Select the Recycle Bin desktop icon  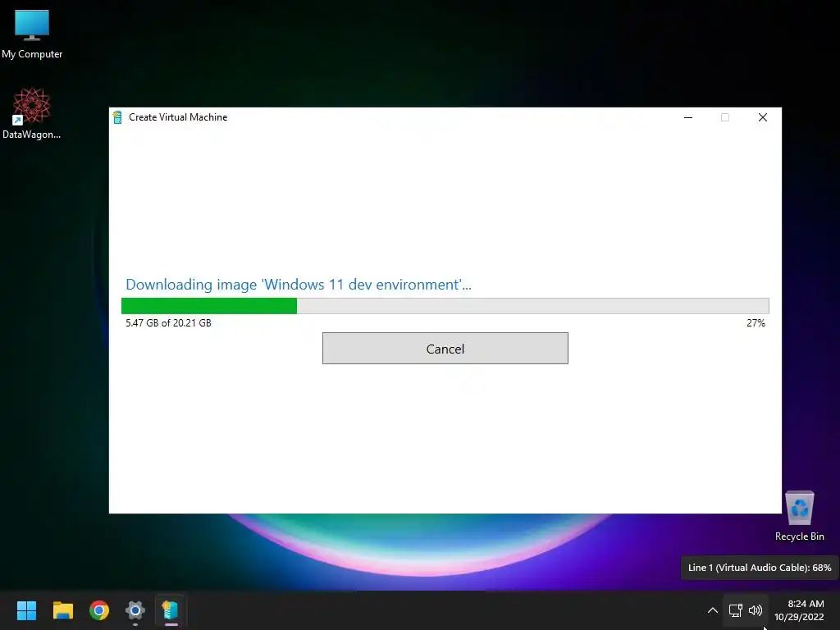pos(800,517)
